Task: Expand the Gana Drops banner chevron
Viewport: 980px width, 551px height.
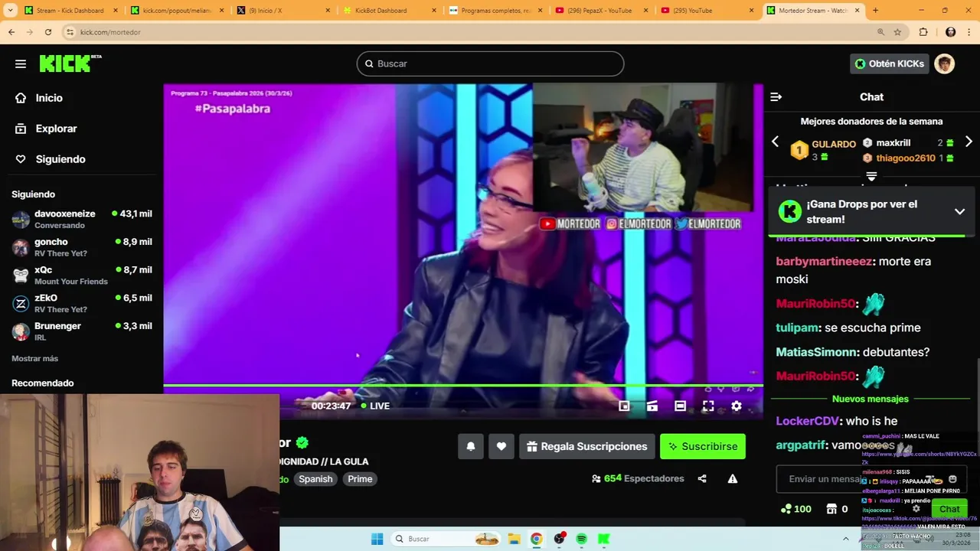Action: click(959, 212)
